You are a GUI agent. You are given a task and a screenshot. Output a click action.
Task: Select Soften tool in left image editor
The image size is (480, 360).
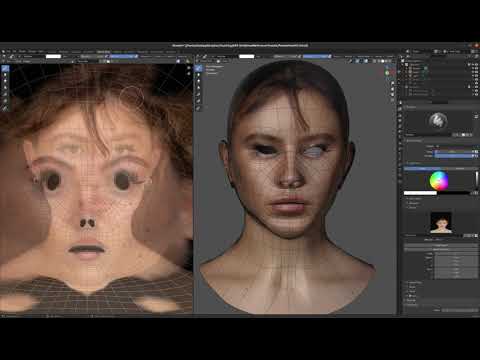click(x=5, y=75)
